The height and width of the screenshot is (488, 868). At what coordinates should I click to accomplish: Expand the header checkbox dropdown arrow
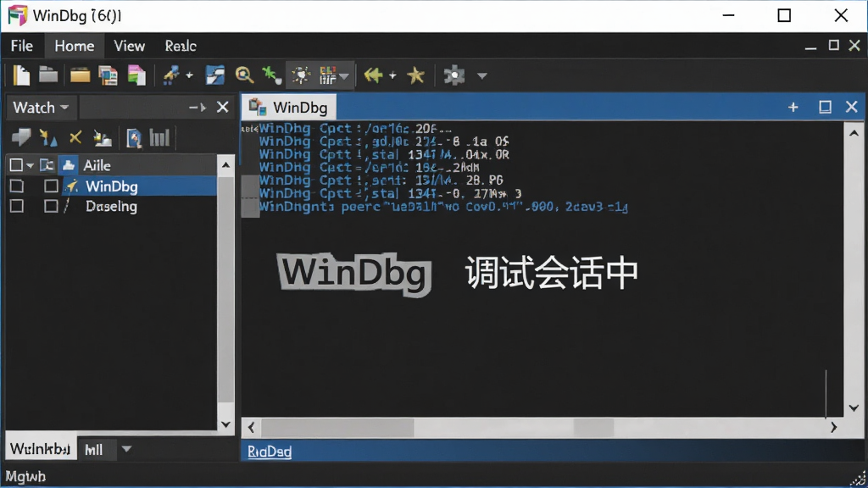(x=30, y=165)
